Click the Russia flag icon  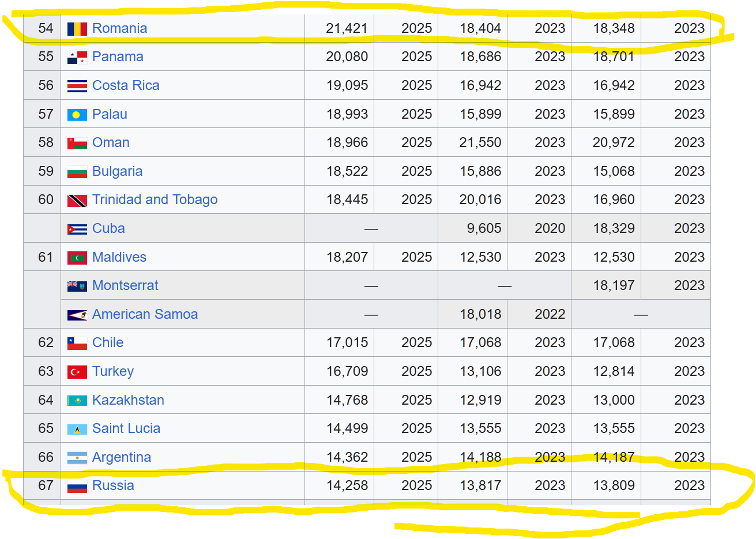pos(77,487)
